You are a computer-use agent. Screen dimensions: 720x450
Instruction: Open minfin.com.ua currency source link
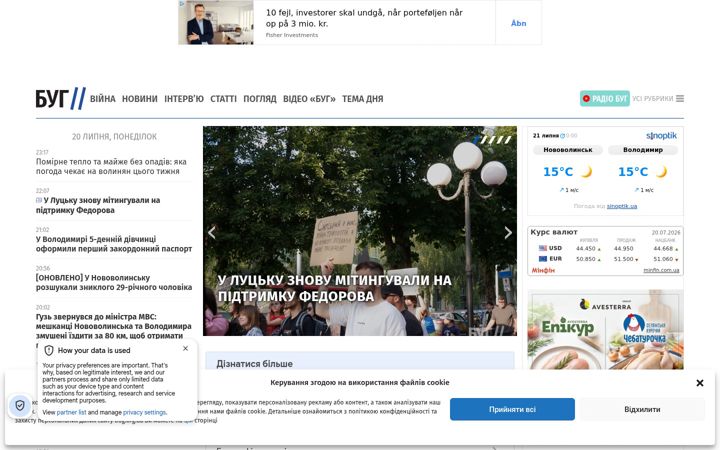(661, 270)
